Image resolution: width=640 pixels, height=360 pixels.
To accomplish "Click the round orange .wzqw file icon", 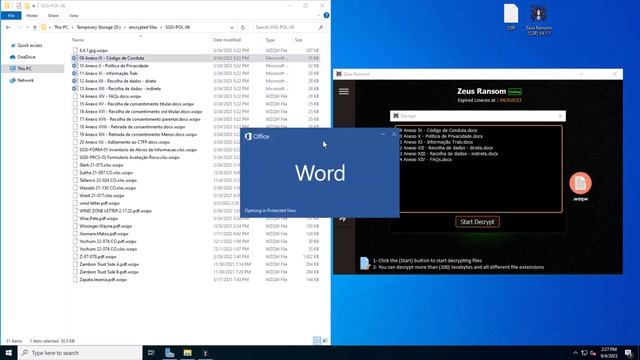I will [x=580, y=183].
